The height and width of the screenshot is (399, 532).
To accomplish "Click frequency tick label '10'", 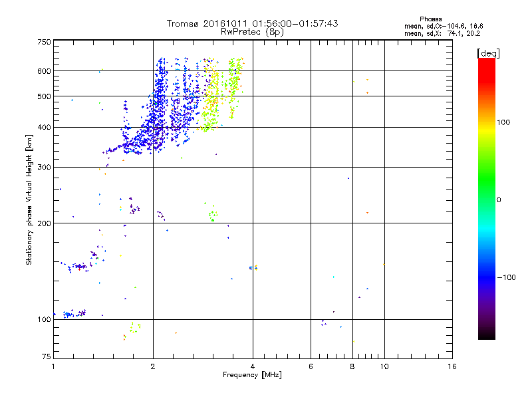I will [x=384, y=366].
